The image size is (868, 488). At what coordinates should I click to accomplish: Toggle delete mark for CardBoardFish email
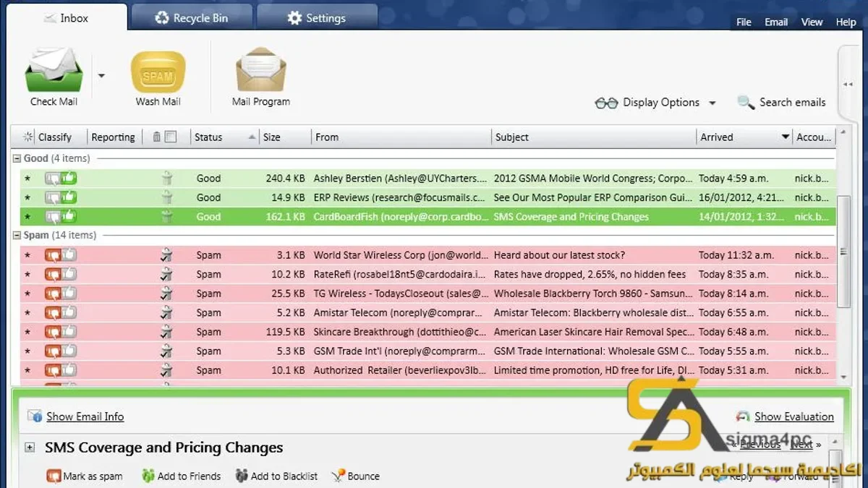click(x=166, y=216)
